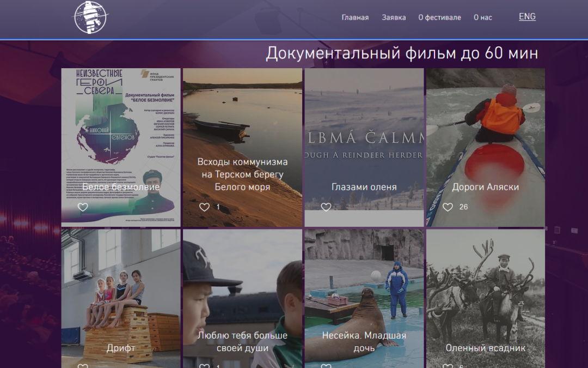This screenshot has width=588, height=368.
Task: Open the Всходы коммунизма на Терском берегу title
Action: tap(242, 174)
